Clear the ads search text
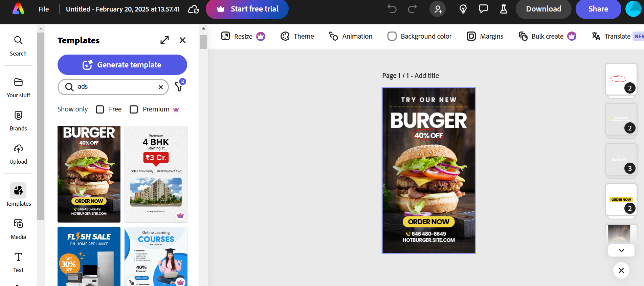 pyautogui.click(x=161, y=87)
